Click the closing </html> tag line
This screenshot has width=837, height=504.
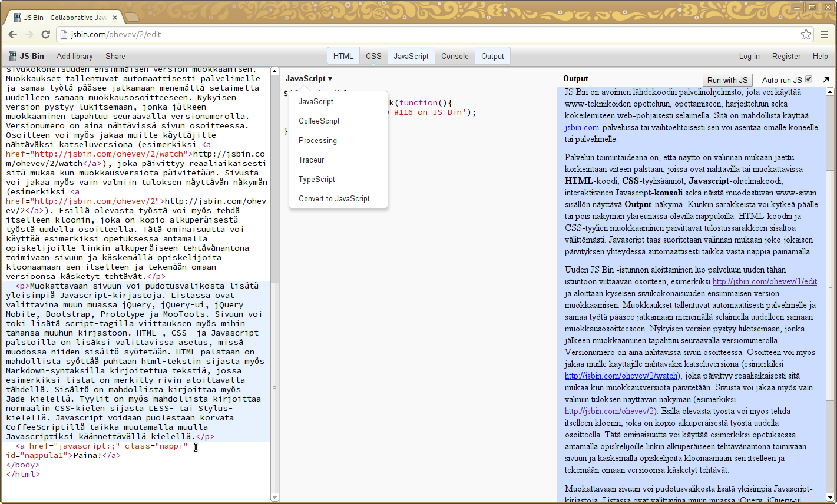click(x=23, y=474)
